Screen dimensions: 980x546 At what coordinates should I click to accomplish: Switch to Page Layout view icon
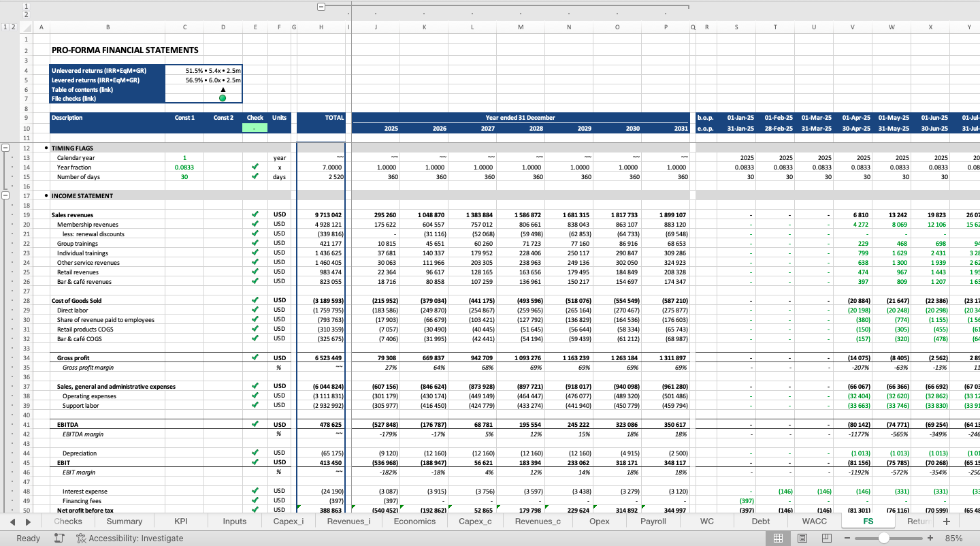pyautogui.click(x=802, y=538)
